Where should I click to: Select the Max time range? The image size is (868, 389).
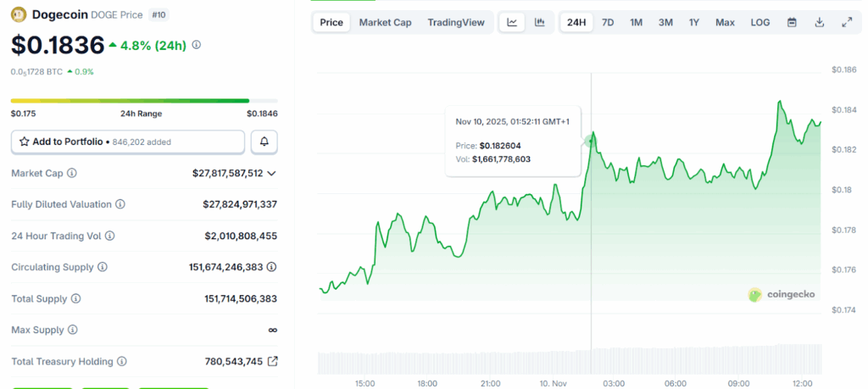(x=725, y=22)
